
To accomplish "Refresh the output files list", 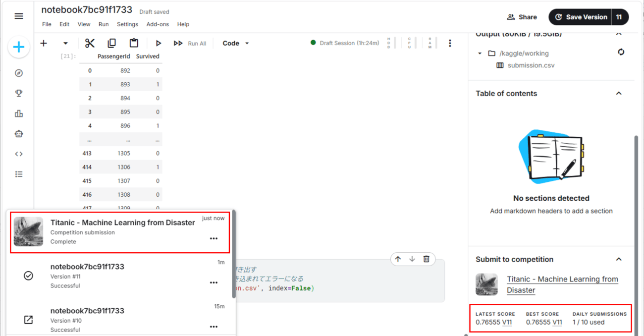I will (621, 52).
